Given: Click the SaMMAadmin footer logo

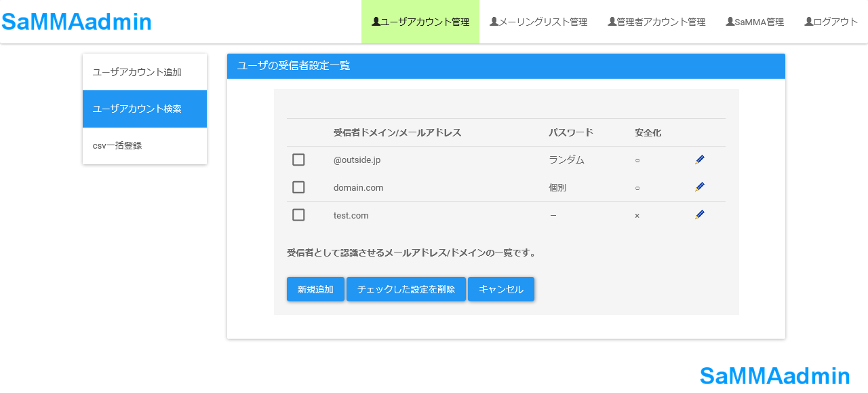Looking at the screenshot, I should tap(774, 375).
